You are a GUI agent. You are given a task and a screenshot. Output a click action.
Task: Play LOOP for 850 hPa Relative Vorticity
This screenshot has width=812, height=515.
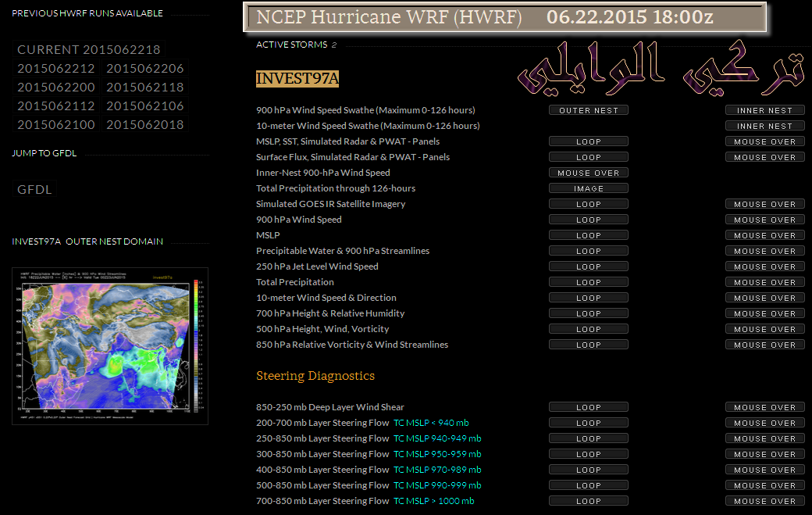588,345
